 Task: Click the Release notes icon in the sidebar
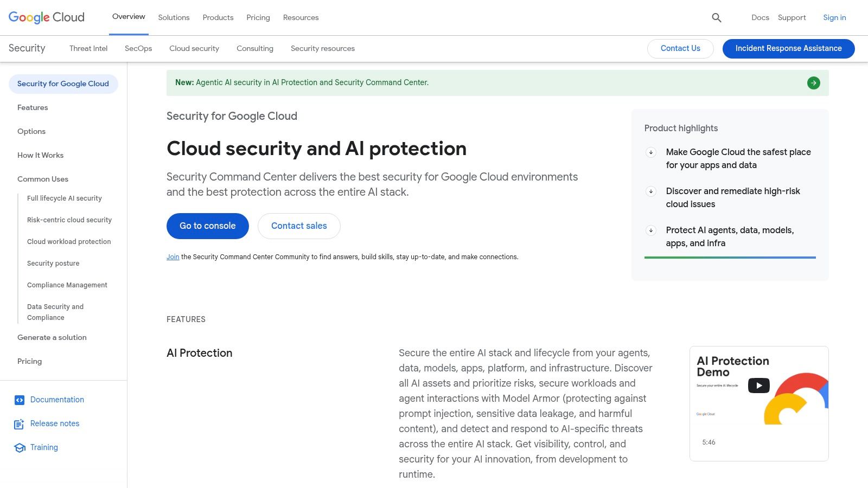[20, 423]
